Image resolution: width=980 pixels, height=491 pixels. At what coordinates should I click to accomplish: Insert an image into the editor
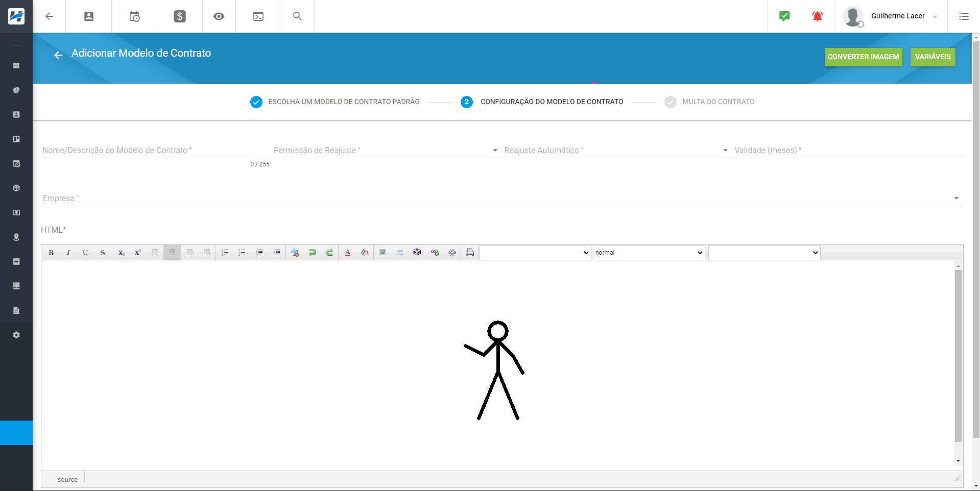[x=383, y=253]
